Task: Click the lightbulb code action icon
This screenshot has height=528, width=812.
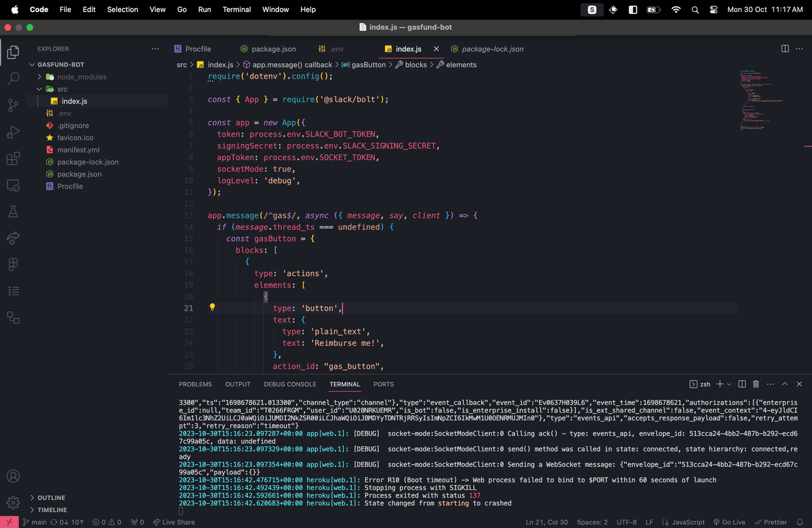Action: pyautogui.click(x=213, y=308)
